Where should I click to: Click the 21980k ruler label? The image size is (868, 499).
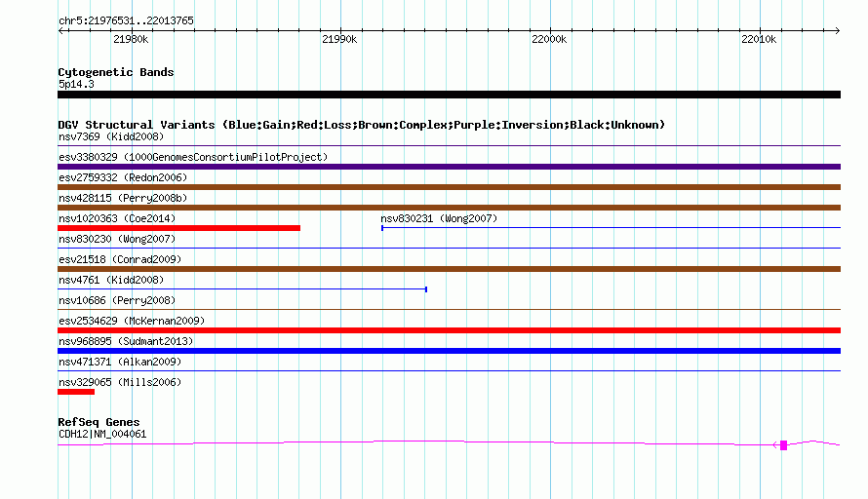[131, 39]
